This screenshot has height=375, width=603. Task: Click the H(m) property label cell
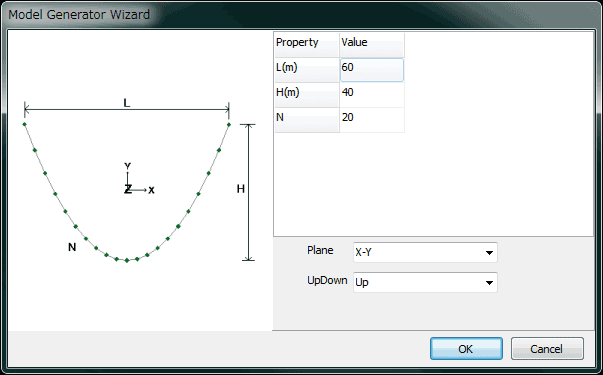307,95
